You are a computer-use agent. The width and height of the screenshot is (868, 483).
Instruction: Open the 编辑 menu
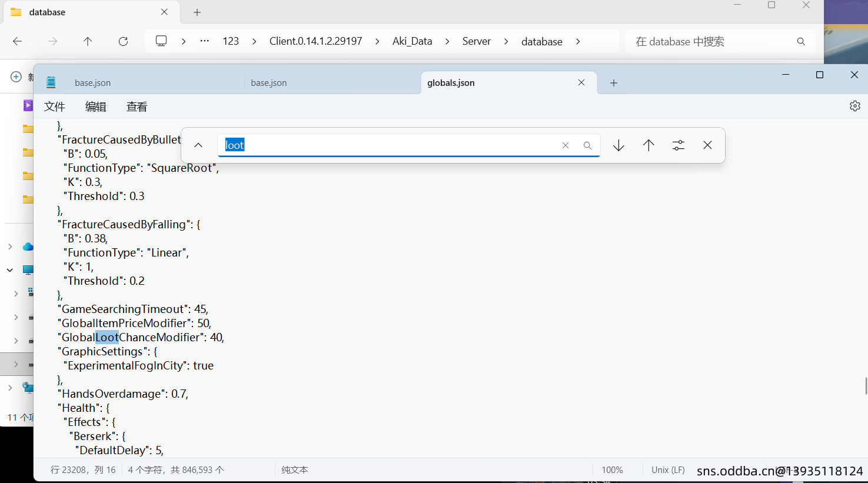click(95, 106)
